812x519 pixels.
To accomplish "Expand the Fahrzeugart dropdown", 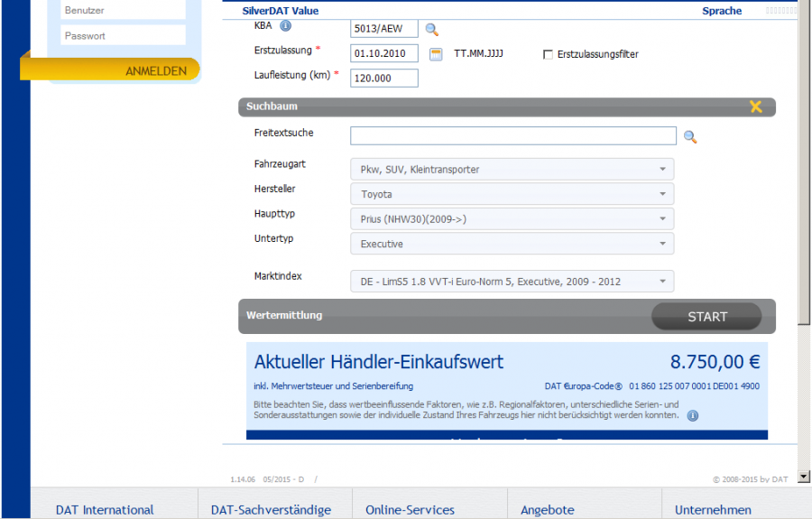I will 512,170.
